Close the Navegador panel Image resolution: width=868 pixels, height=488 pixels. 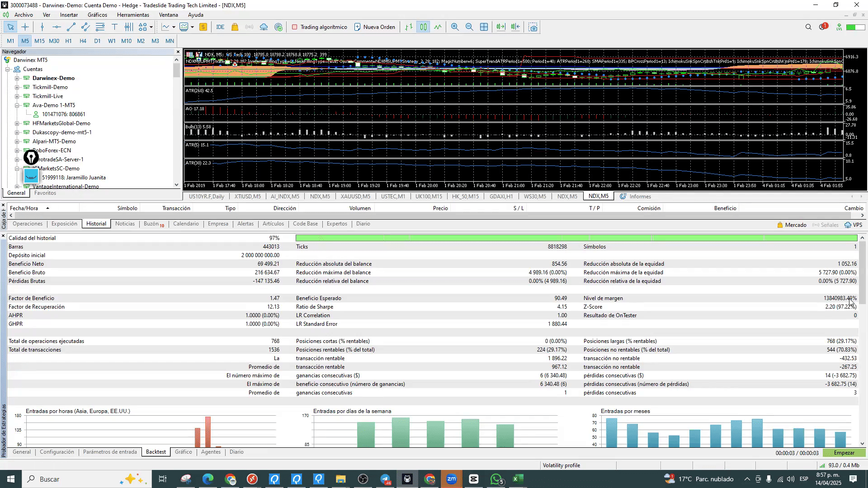tap(178, 52)
